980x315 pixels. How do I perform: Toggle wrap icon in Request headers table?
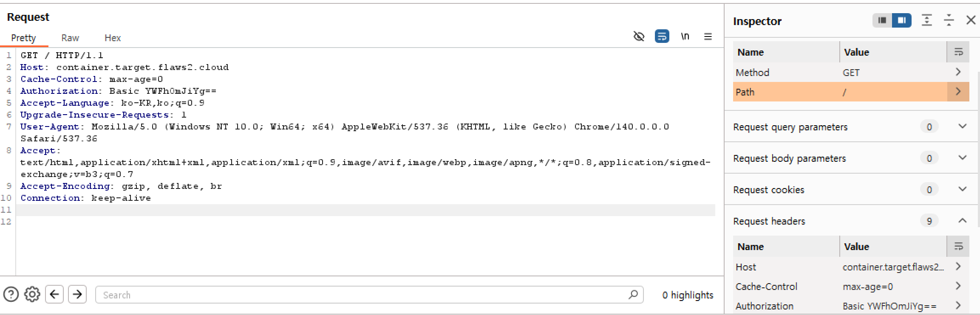click(958, 246)
